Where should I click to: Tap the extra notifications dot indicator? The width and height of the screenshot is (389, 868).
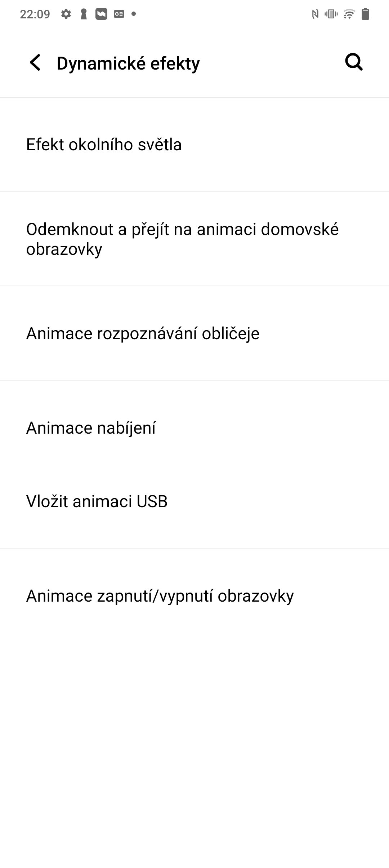[x=134, y=14]
